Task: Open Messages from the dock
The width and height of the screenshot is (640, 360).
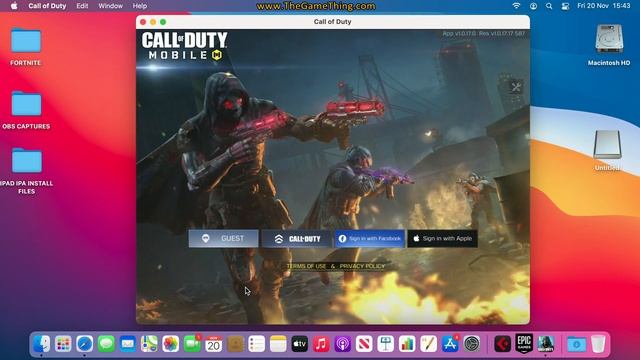Action: [106, 344]
